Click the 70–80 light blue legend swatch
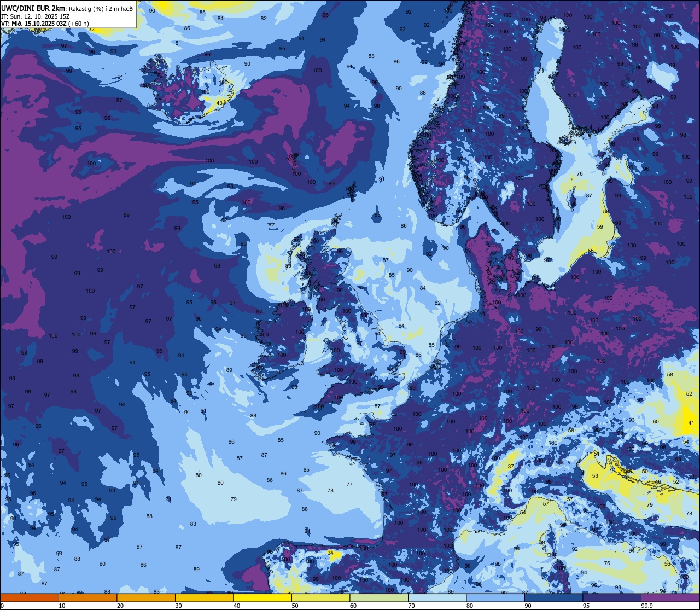The width and height of the screenshot is (700, 610). coord(437,598)
